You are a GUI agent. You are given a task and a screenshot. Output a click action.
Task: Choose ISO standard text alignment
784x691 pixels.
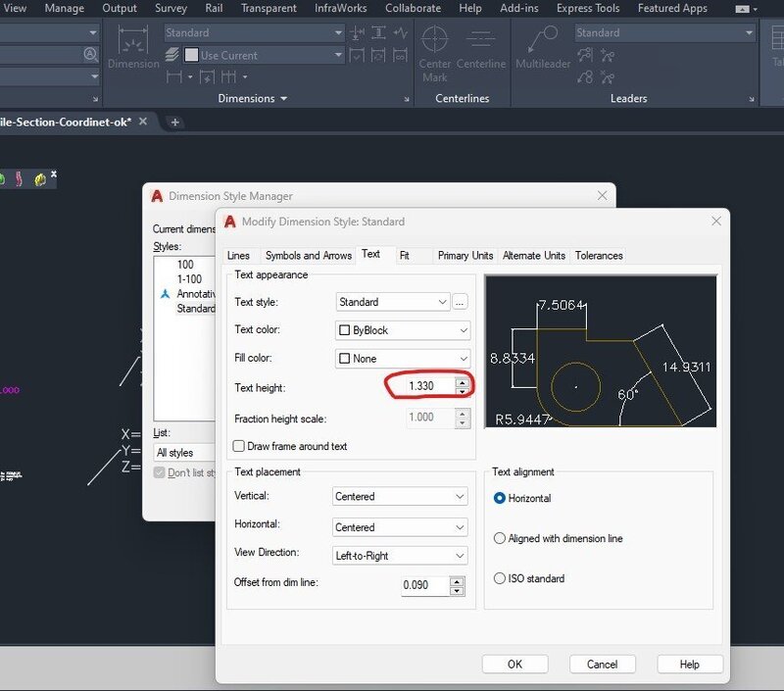500,578
